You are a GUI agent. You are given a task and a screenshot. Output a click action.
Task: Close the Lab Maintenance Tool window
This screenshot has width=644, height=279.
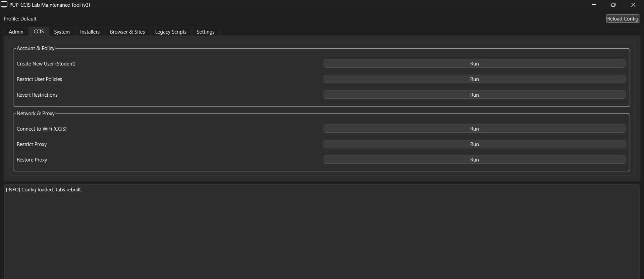point(633,5)
